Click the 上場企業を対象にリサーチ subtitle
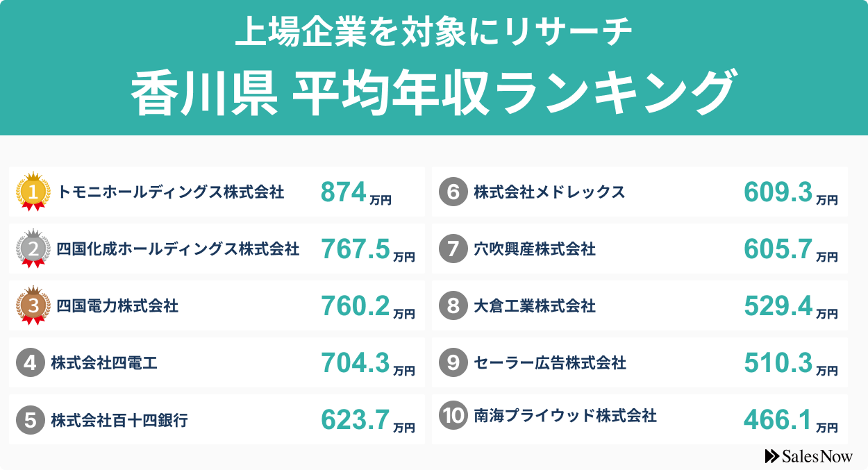868x470 pixels. (x=433, y=32)
